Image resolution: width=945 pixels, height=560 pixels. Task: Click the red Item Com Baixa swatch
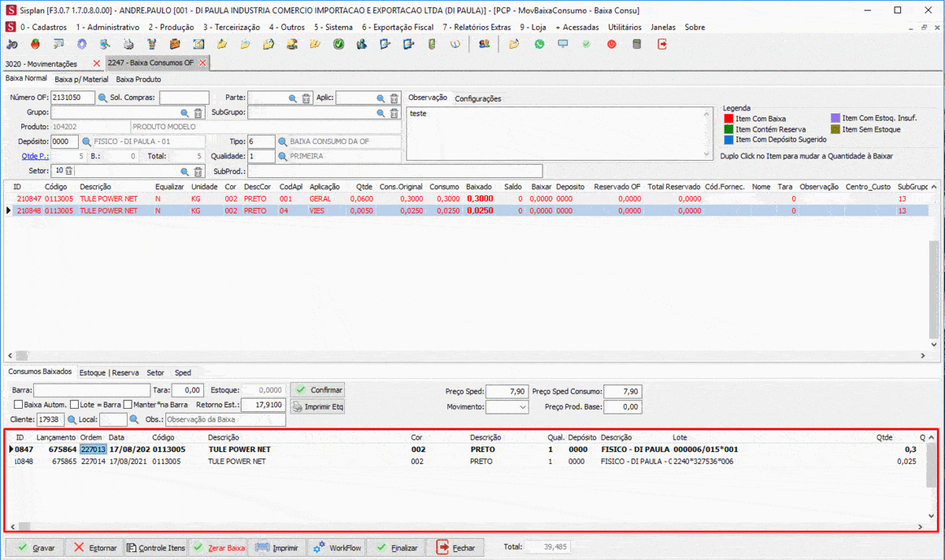click(728, 119)
